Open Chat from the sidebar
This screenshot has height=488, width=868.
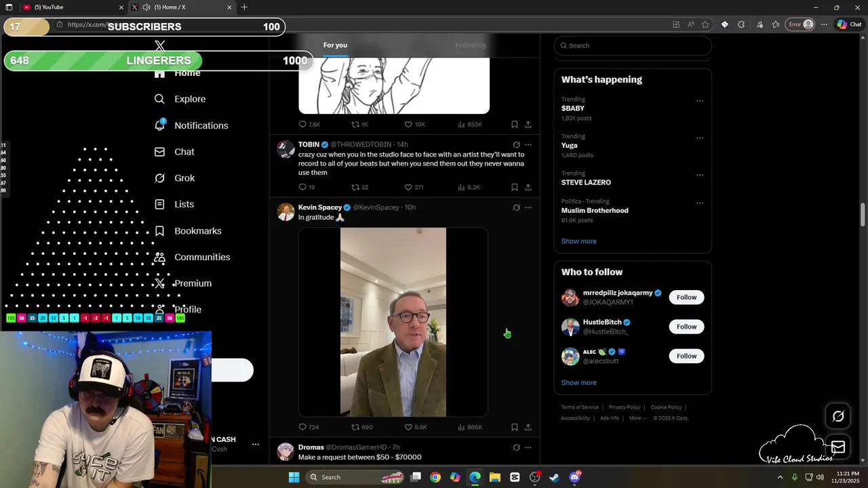(x=174, y=152)
